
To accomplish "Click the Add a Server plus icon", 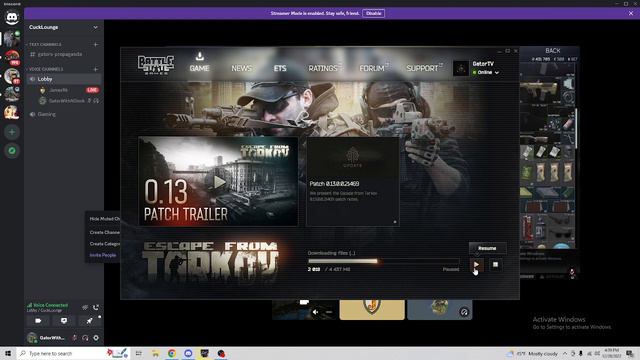I will point(12,132).
